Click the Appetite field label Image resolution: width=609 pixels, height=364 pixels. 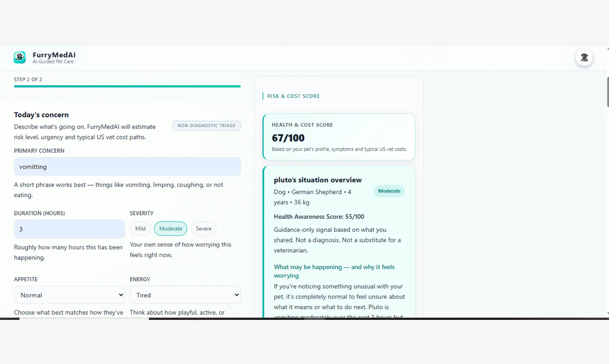pyautogui.click(x=26, y=279)
